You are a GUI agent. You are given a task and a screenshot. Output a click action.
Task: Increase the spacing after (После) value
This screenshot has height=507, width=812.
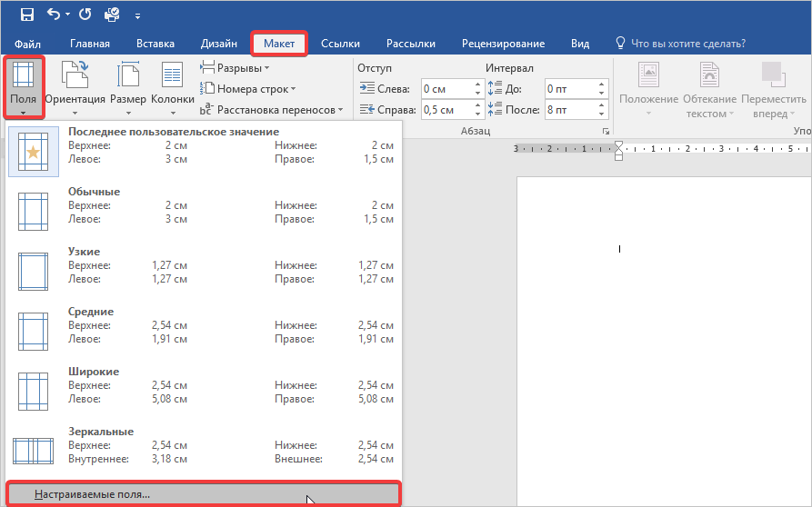pyautogui.click(x=600, y=105)
